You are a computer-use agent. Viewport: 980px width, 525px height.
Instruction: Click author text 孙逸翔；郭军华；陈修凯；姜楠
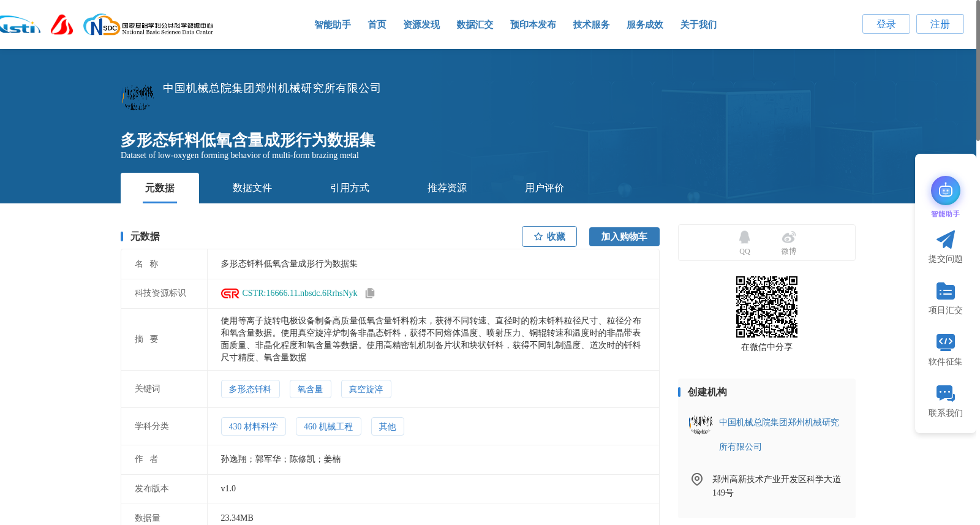click(281, 459)
